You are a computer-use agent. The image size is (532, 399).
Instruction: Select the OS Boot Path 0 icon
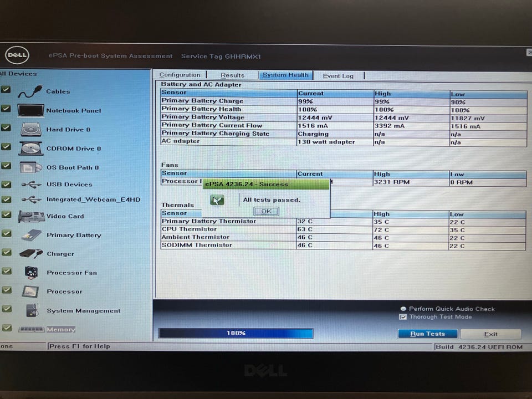[x=30, y=167]
